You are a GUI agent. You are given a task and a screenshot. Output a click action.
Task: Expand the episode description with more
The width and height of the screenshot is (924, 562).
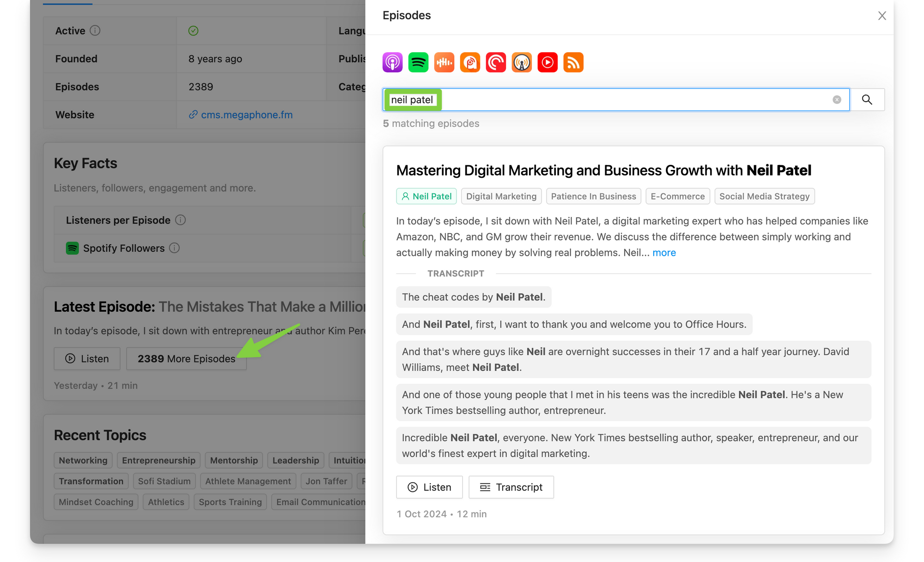click(x=664, y=253)
